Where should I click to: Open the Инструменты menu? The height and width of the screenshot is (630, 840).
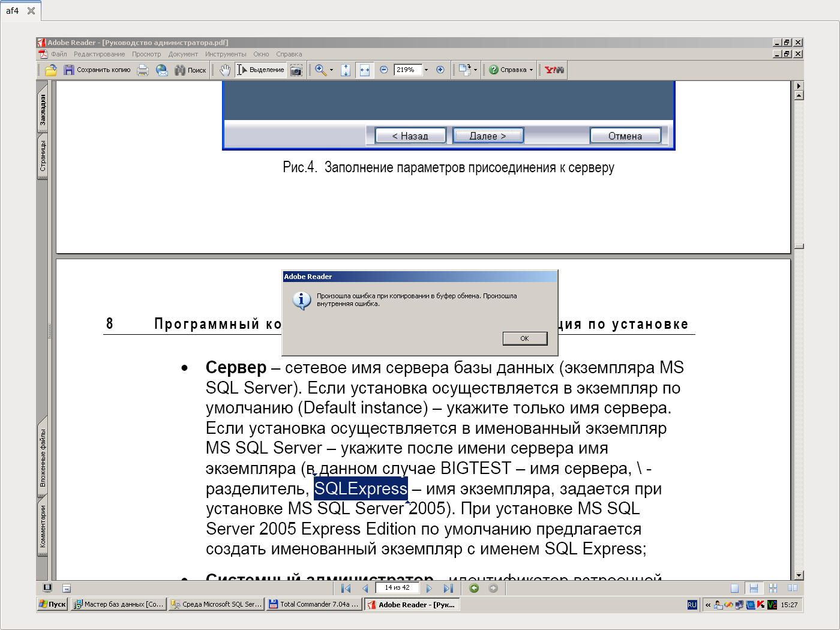[226, 54]
